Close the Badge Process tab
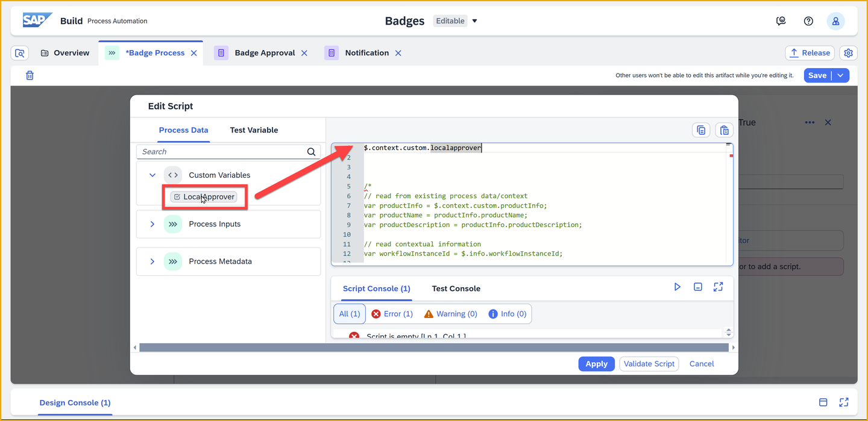 [x=193, y=53]
